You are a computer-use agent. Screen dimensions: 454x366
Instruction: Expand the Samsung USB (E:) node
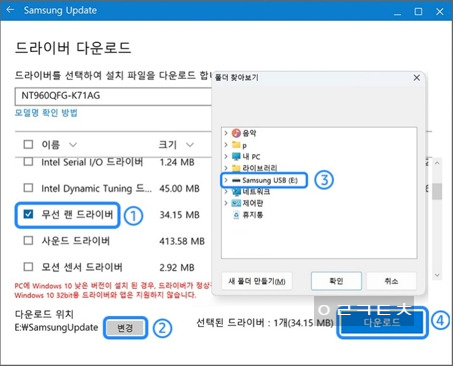226,180
